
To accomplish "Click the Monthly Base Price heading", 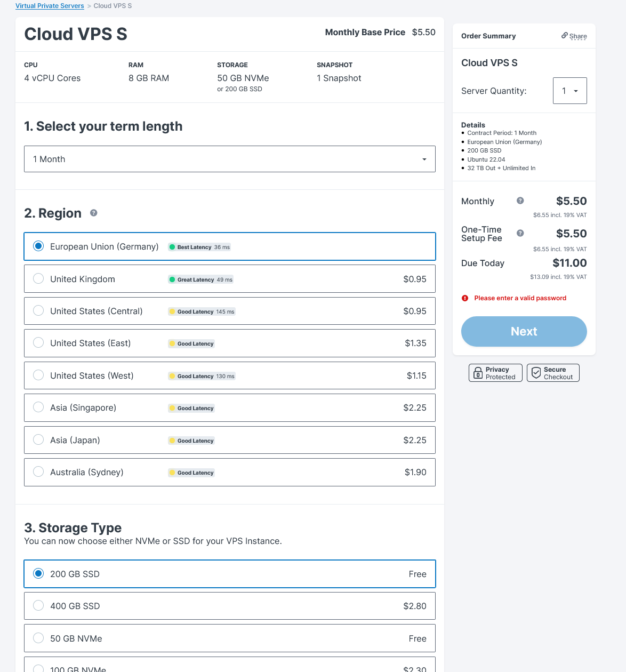I will 365,32.
